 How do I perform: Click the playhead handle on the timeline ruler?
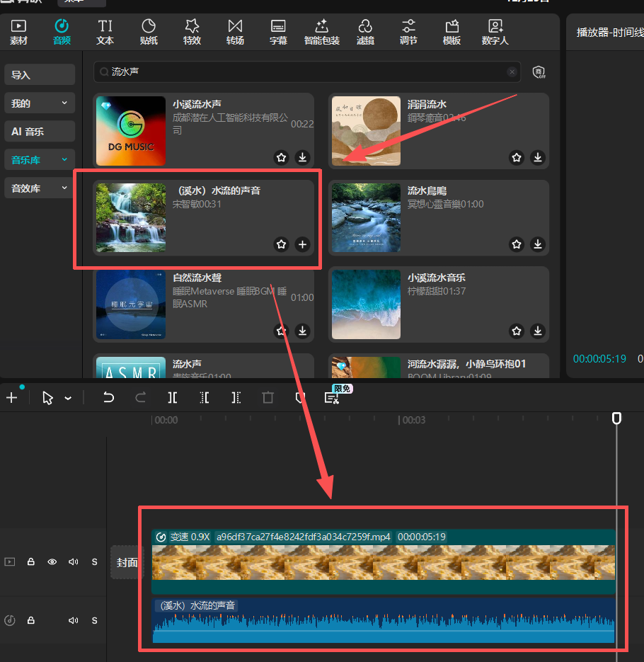pos(616,418)
